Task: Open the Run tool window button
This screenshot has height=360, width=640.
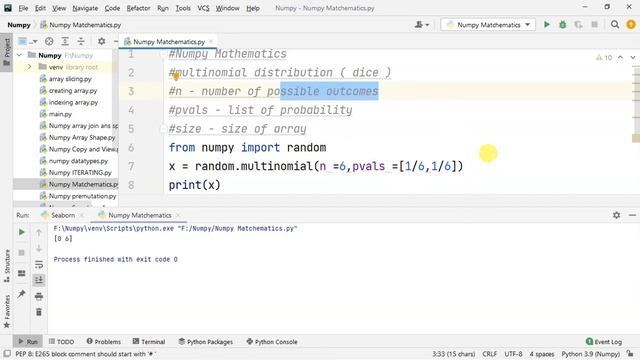Action: point(28,342)
